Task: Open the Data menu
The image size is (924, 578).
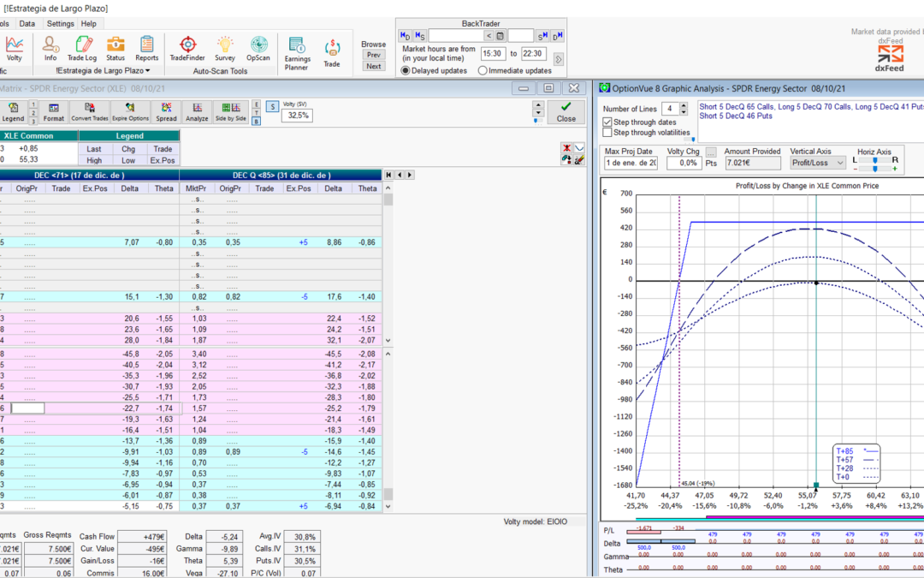Action: pos(27,24)
